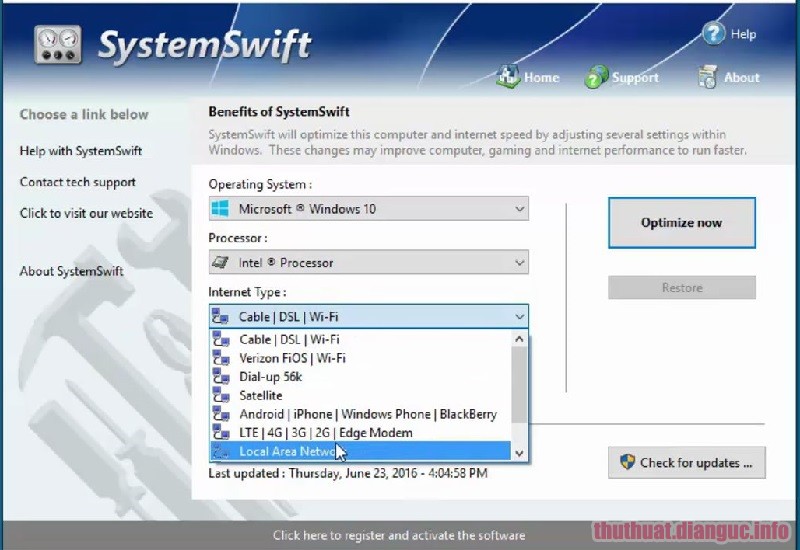Select Intel Processor combo box

coord(368,262)
